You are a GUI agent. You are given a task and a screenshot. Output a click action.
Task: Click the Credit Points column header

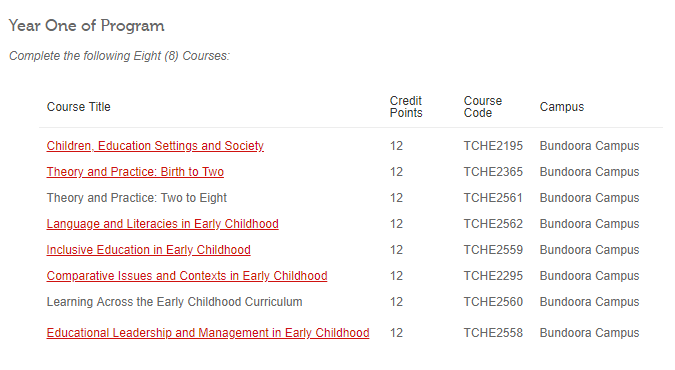point(406,107)
